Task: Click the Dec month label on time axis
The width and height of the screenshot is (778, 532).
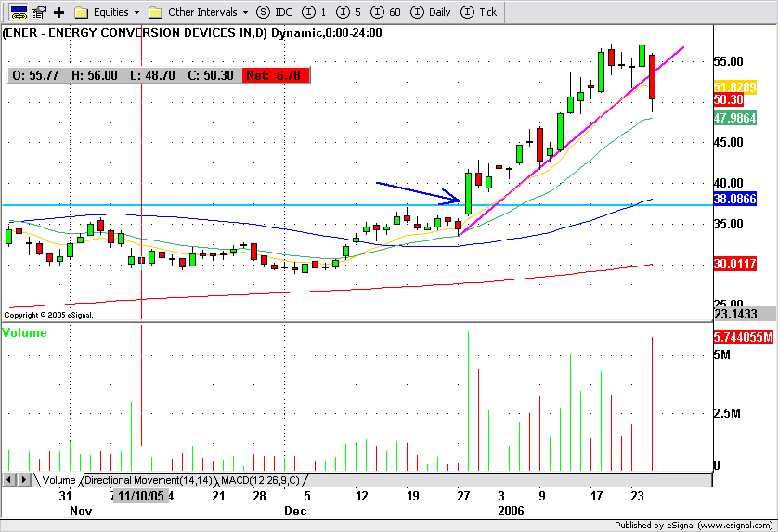Action: click(x=295, y=512)
